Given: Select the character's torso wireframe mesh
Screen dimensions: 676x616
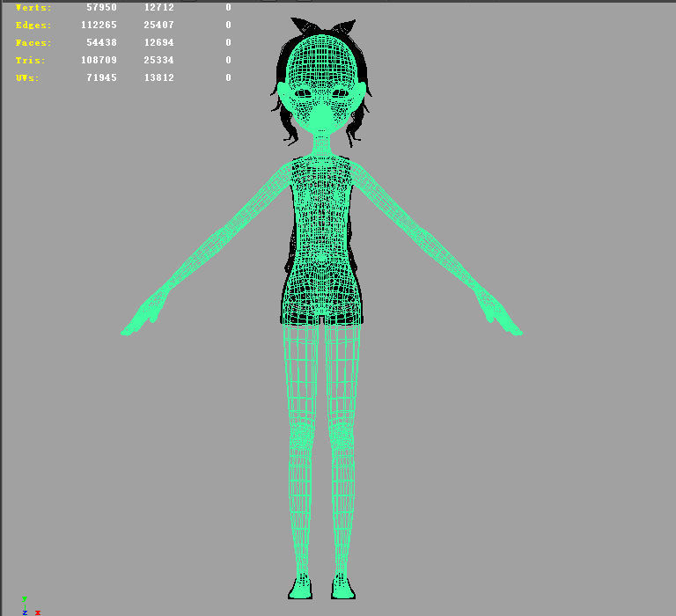Looking at the screenshot, I should coord(321,239).
